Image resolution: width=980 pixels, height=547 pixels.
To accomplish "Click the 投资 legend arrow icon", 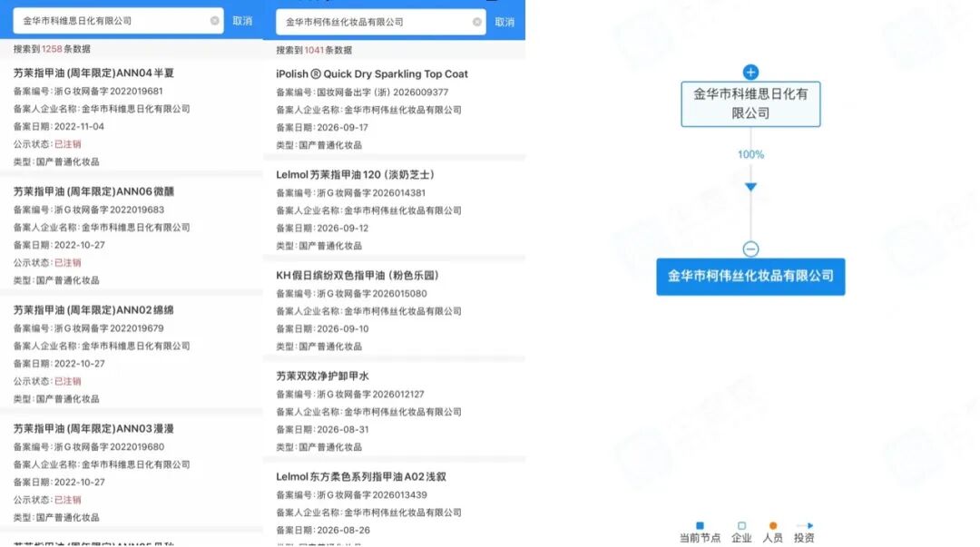I will click(x=805, y=526).
